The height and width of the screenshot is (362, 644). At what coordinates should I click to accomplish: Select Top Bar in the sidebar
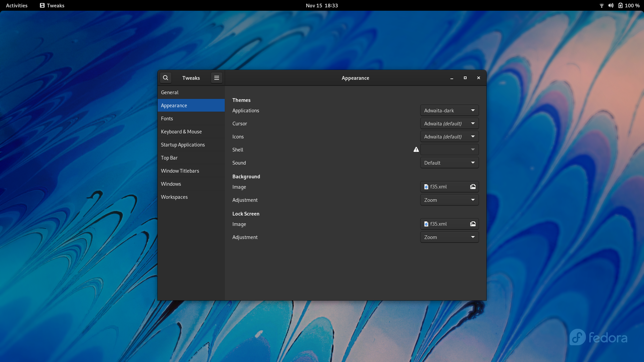click(191, 158)
